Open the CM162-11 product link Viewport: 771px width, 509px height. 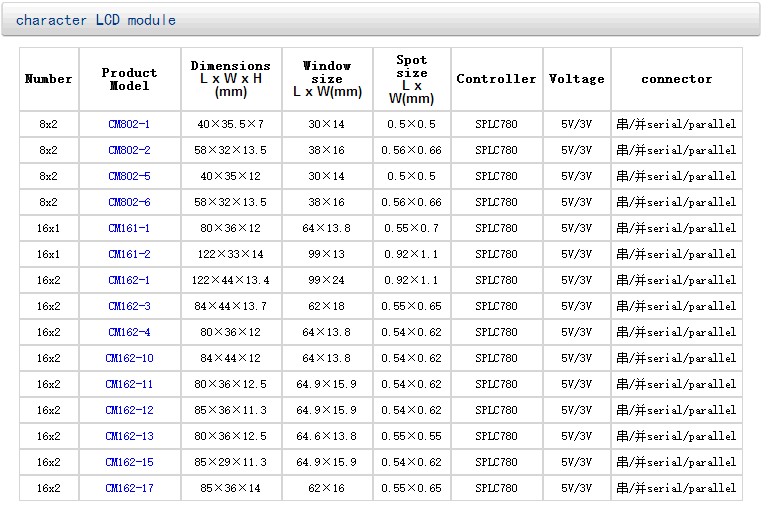pyautogui.click(x=129, y=384)
